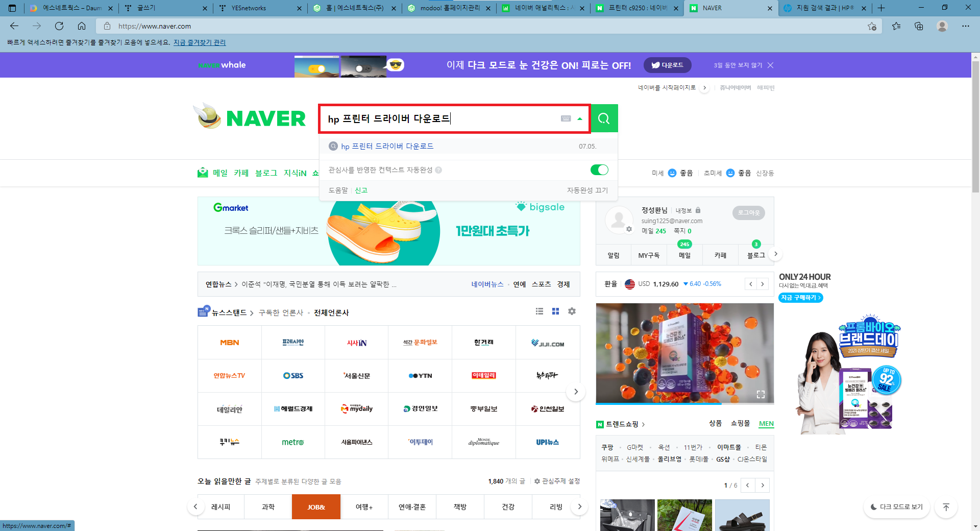The width and height of the screenshot is (980, 531).
Task: Enable 다크 모드 보기 button
Action: coord(897,507)
